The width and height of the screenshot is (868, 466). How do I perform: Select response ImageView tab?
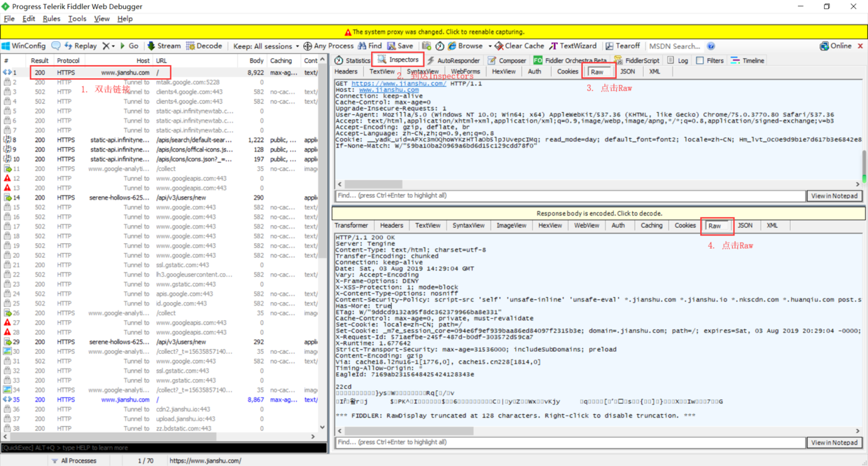click(x=511, y=226)
